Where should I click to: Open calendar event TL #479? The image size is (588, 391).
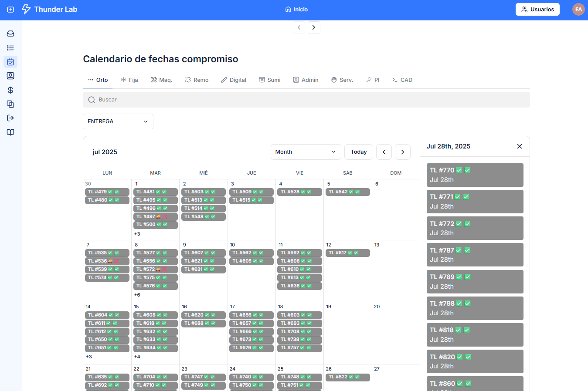107,192
